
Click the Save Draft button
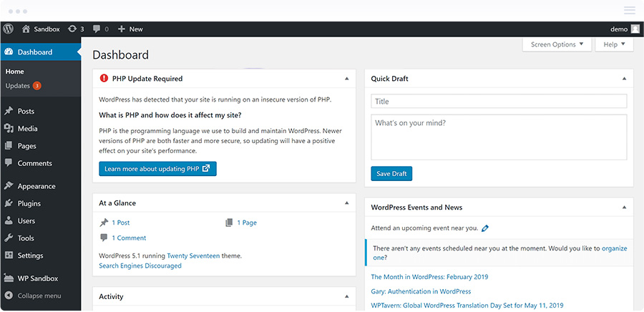tap(391, 174)
